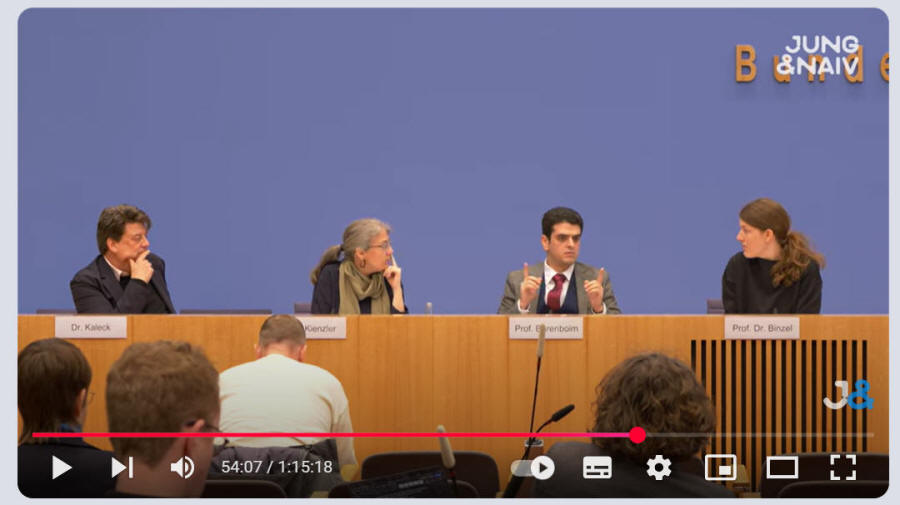Viewport: 900px width, 505px height.
Task: Switch to theater mode
Action: (x=782, y=467)
